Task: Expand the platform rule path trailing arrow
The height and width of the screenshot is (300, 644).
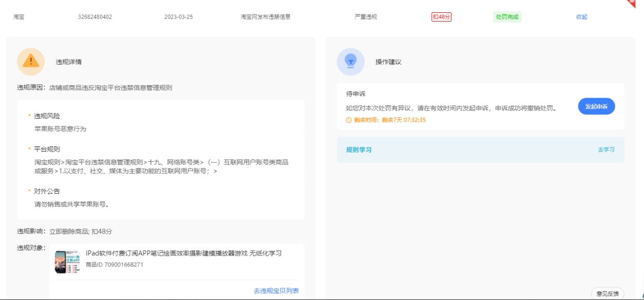Action: [215, 172]
